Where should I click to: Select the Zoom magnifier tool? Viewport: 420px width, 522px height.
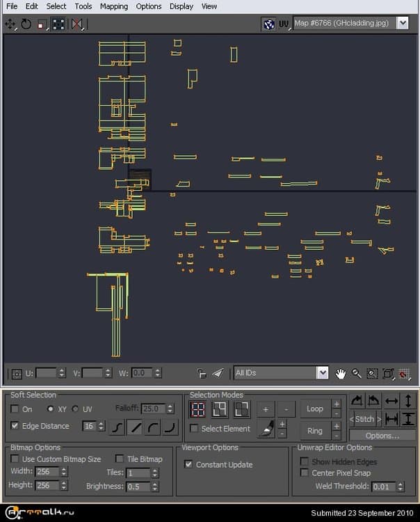point(357,374)
